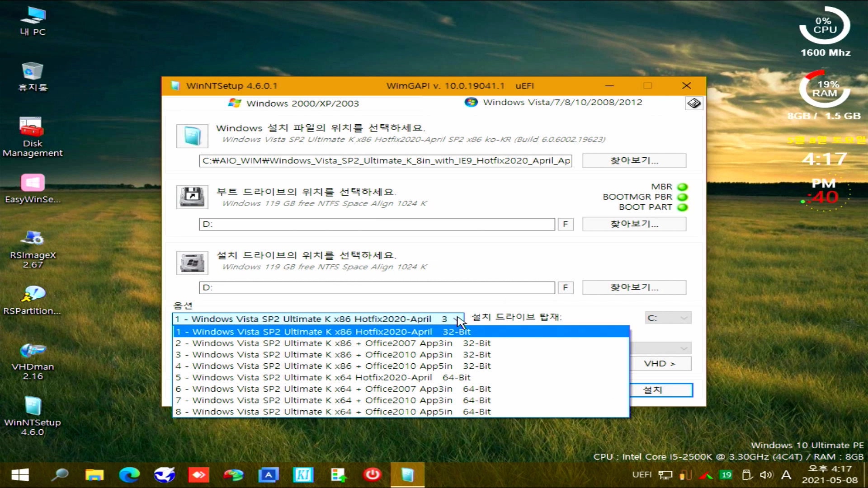Click 찾아보기 for Windows install files
The width and height of the screenshot is (868, 488).
click(x=634, y=160)
